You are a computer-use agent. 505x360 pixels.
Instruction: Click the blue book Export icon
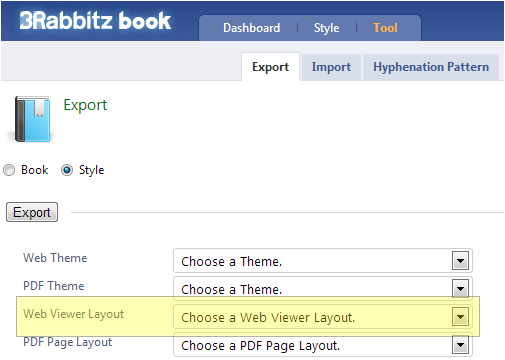coord(32,119)
